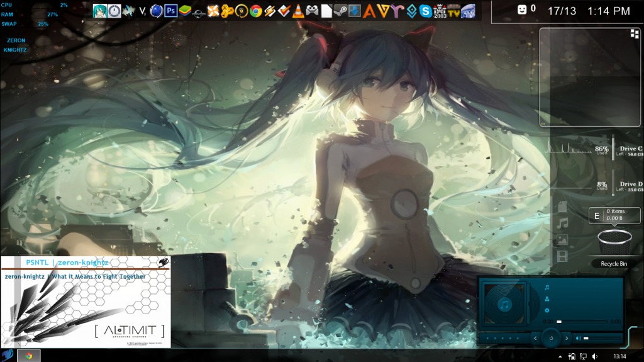Open the Chrome taskbar button
Screen dimensions: 644x362
[x=29, y=356]
